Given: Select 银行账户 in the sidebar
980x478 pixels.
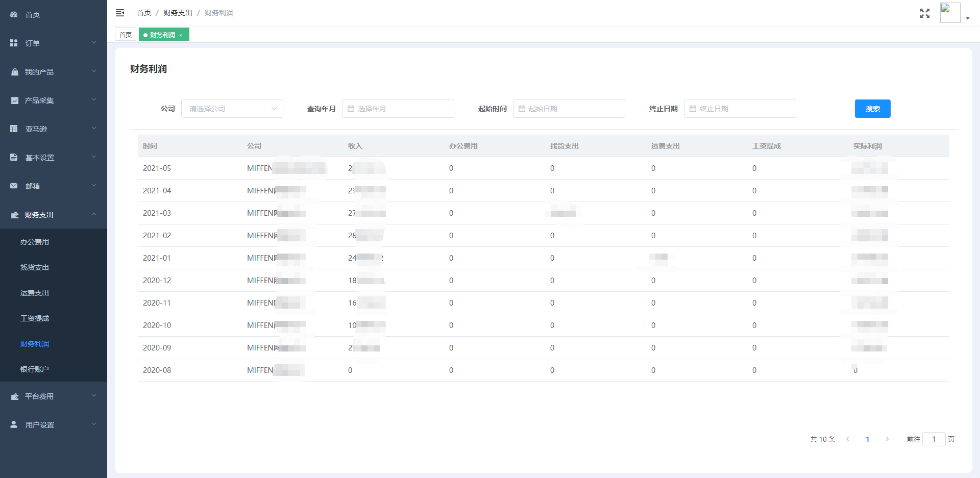Looking at the screenshot, I should click(x=35, y=369).
